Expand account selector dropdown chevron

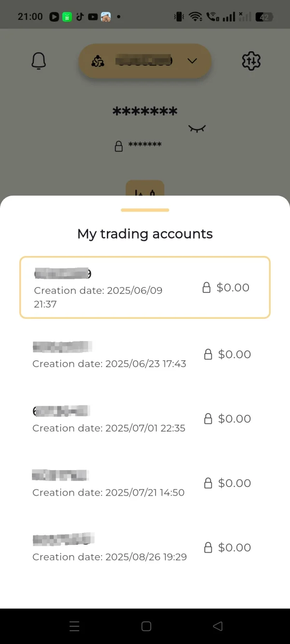tap(192, 61)
